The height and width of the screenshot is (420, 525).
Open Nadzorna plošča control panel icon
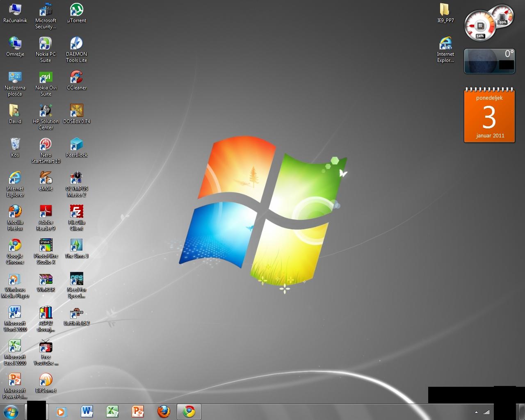[x=15, y=84]
